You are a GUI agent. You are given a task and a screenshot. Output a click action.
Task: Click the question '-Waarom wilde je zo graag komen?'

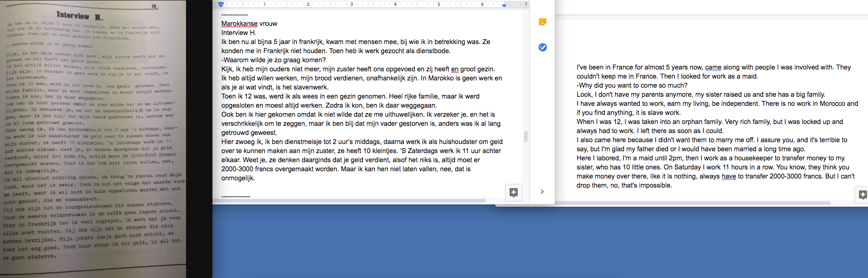point(274,60)
